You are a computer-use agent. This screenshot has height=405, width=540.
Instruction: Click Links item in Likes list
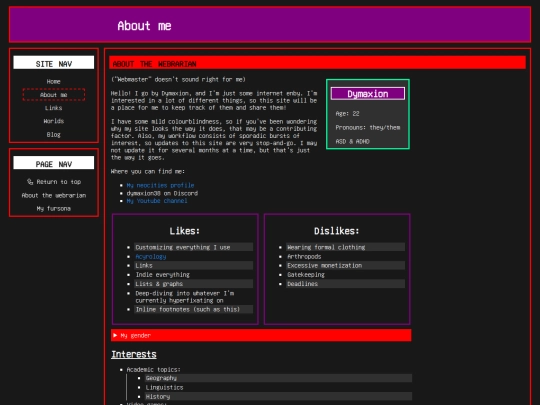(194, 266)
